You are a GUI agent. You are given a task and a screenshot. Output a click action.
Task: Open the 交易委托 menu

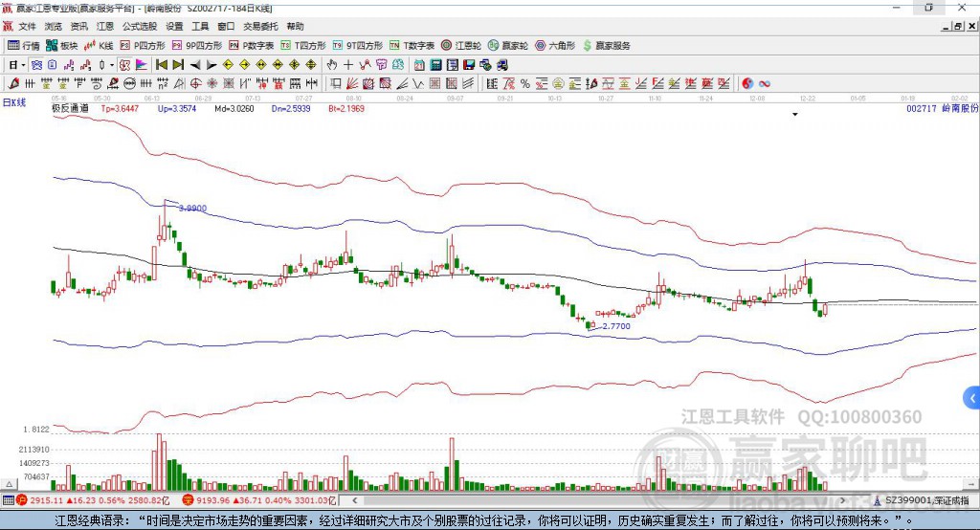coord(260,26)
